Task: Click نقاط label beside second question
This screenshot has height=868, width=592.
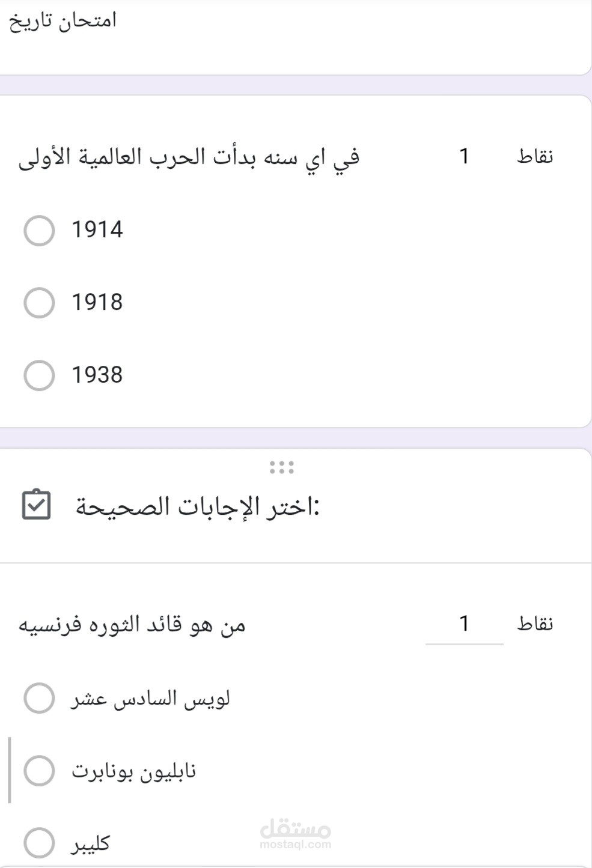Action: 535,624
